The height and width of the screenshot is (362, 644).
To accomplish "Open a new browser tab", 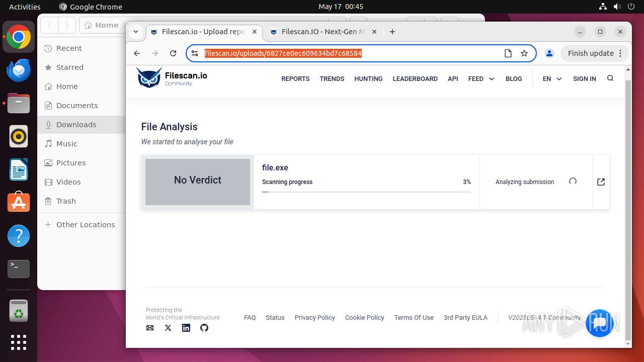I will point(392,32).
